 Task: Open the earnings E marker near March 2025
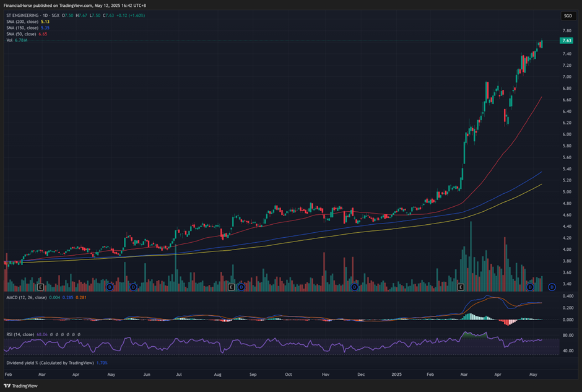(461, 287)
